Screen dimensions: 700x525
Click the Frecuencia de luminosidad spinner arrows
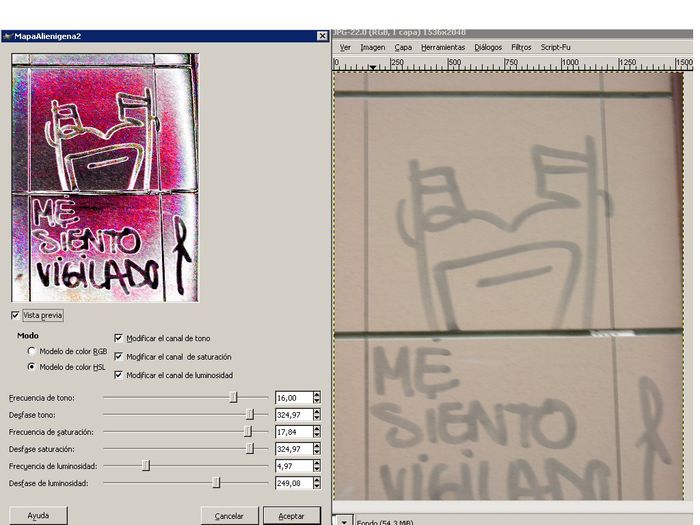coord(317,466)
